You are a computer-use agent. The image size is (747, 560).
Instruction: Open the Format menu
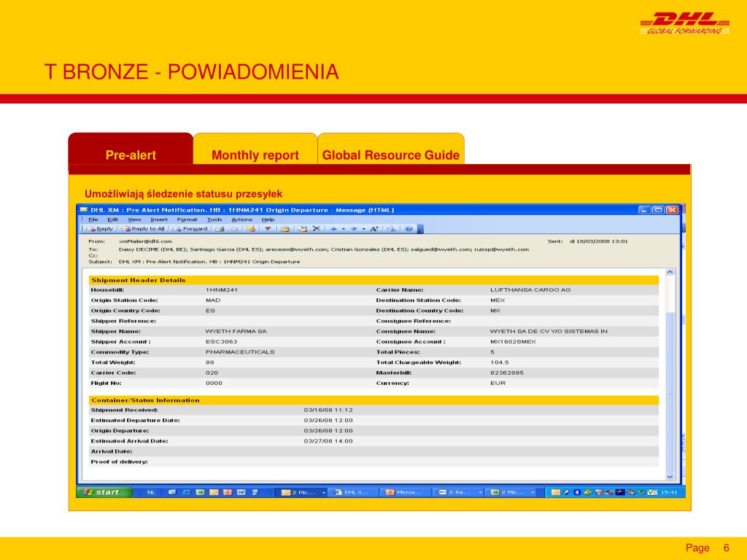click(x=187, y=219)
